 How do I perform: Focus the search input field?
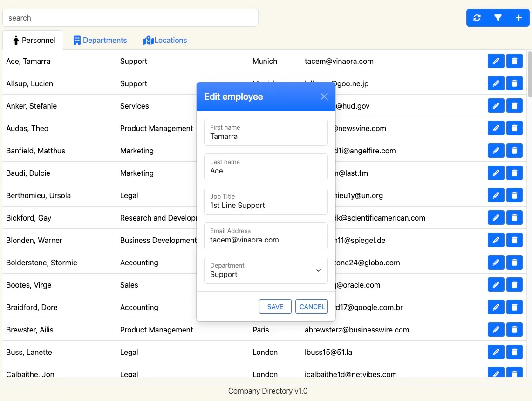point(130,18)
